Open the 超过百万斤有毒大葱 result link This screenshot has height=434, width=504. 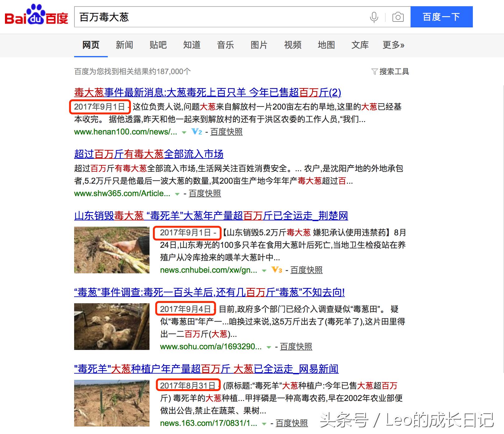pyautogui.click(x=150, y=154)
